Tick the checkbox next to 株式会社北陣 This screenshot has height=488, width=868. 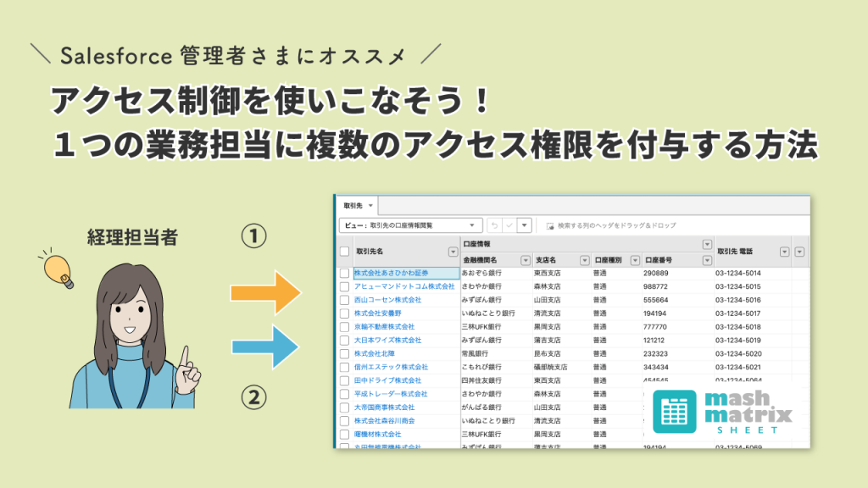tap(344, 353)
